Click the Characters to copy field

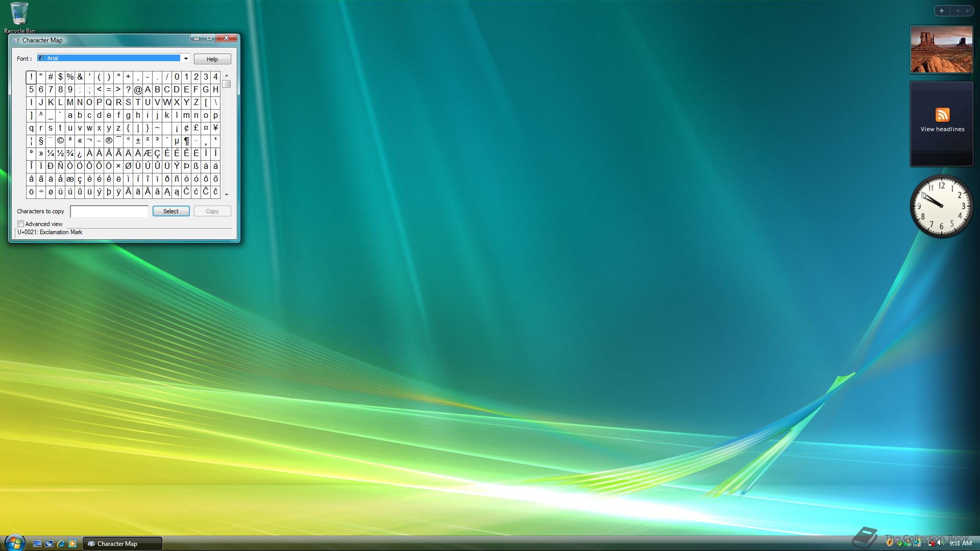[109, 211]
